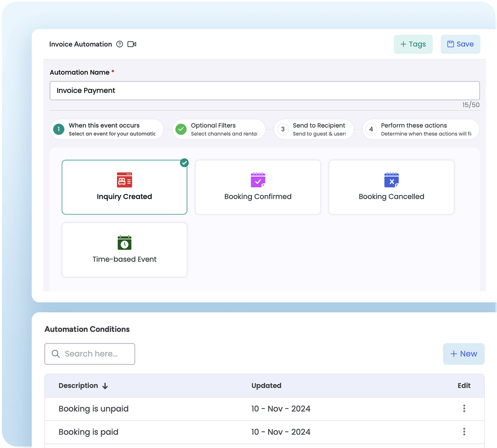Open the Optional Filters step
Screen dimensions: 497x448
[219, 129]
